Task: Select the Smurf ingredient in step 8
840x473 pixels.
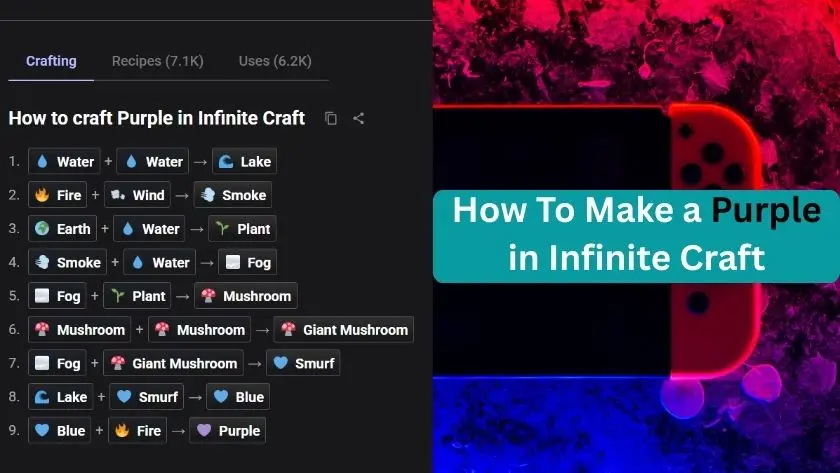Action: pos(147,397)
